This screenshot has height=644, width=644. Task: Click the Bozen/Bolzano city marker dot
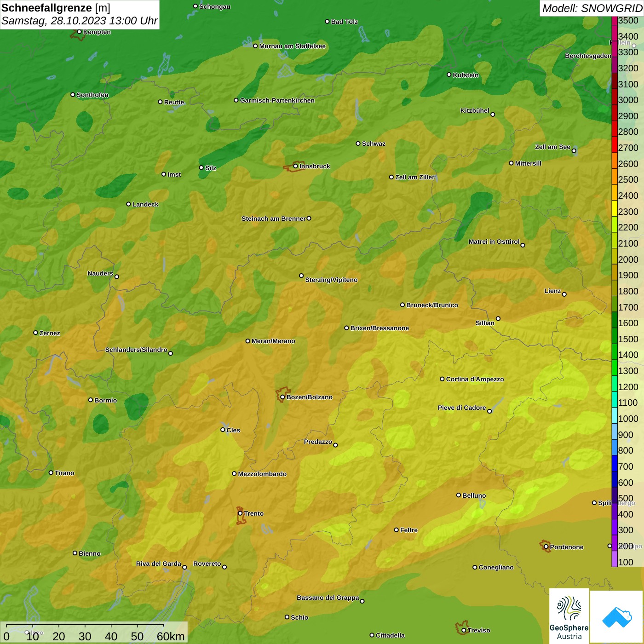[x=282, y=397]
